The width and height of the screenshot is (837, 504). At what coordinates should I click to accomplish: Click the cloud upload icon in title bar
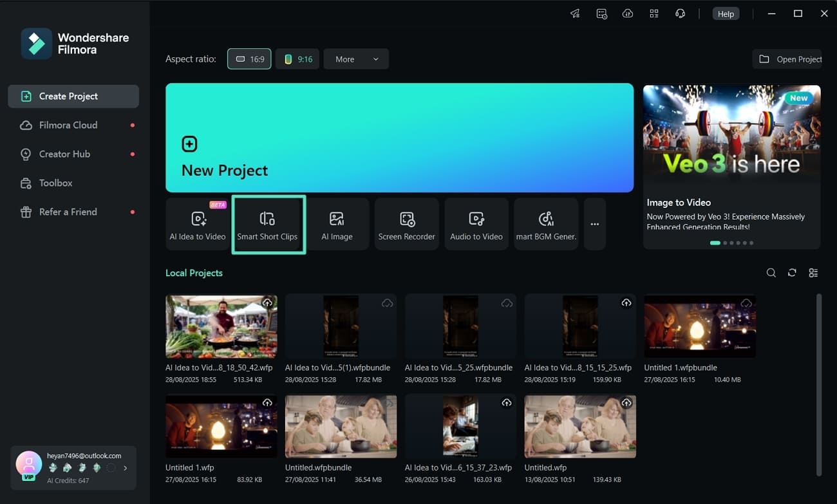628,14
